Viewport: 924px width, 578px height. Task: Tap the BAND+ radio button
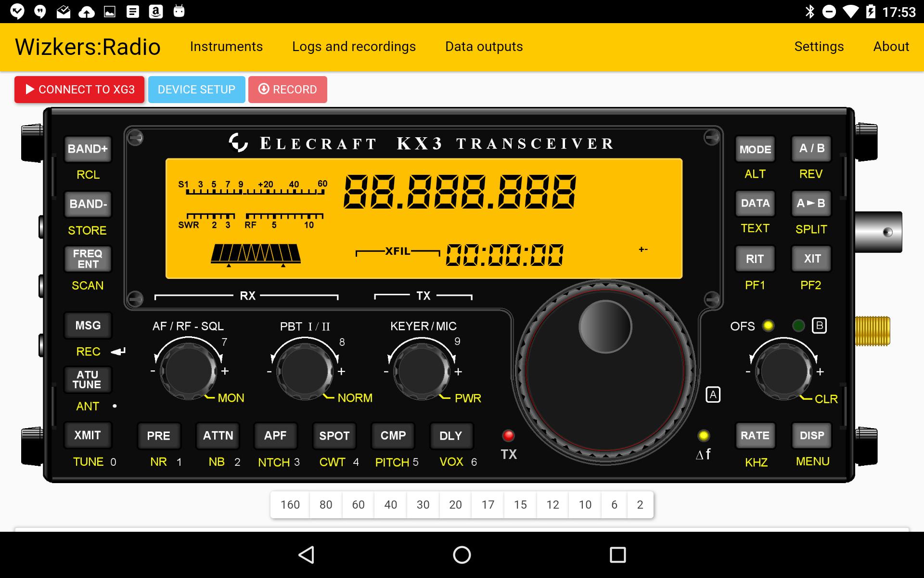88,149
